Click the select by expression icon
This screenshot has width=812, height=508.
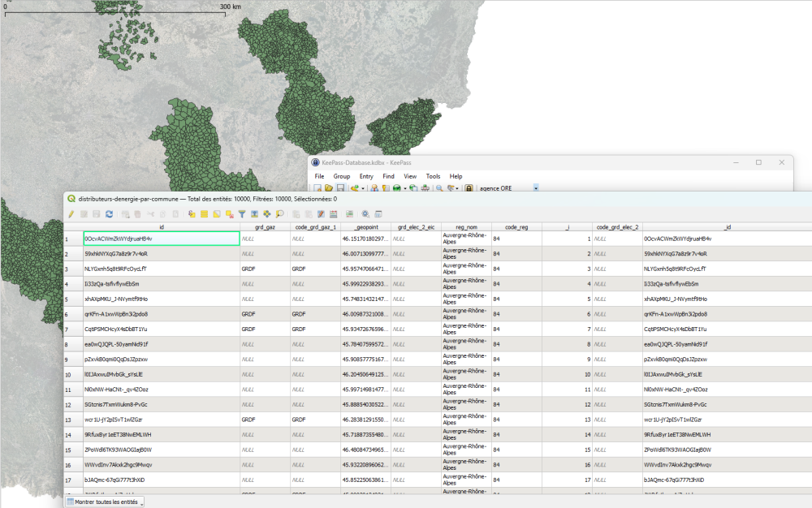pos(192,214)
